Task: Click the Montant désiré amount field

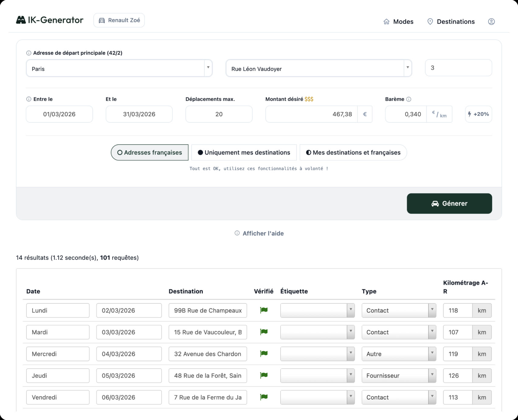Action: [310, 114]
